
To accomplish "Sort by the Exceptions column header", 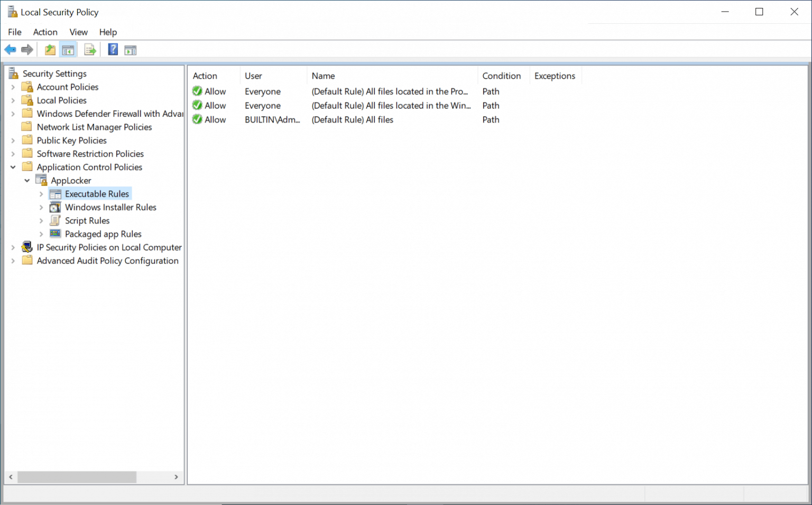I will 556,76.
